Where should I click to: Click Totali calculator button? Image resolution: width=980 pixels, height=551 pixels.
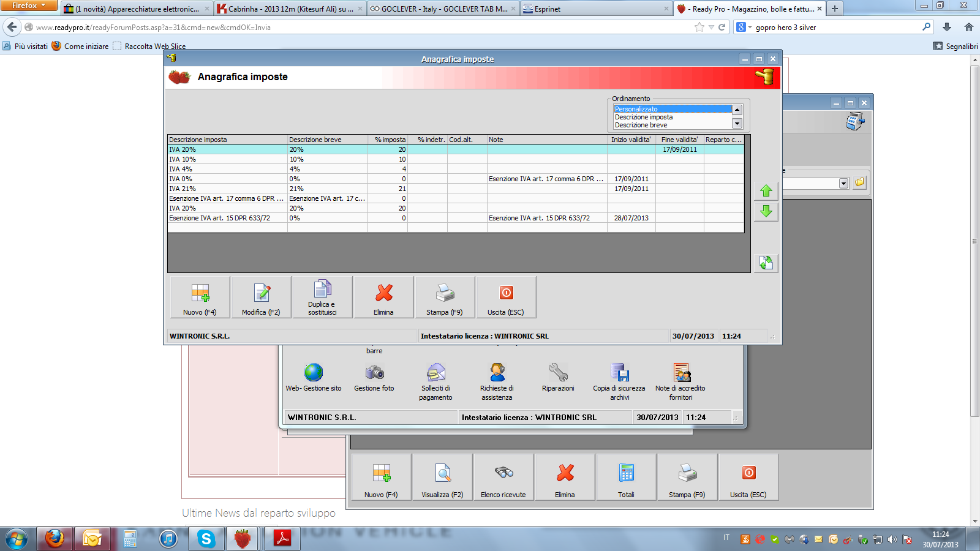626,478
